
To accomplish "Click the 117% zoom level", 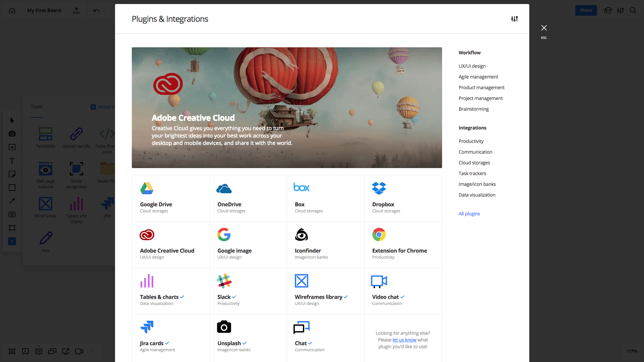I will (632, 351).
